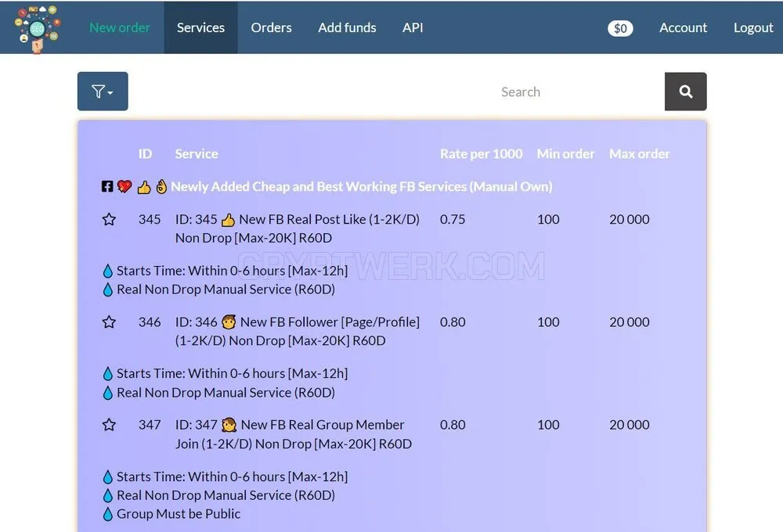Click thumbs-up emoji in service 345 name
Screen dimensions: 783x532
pyautogui.click(x=228, y=220)
